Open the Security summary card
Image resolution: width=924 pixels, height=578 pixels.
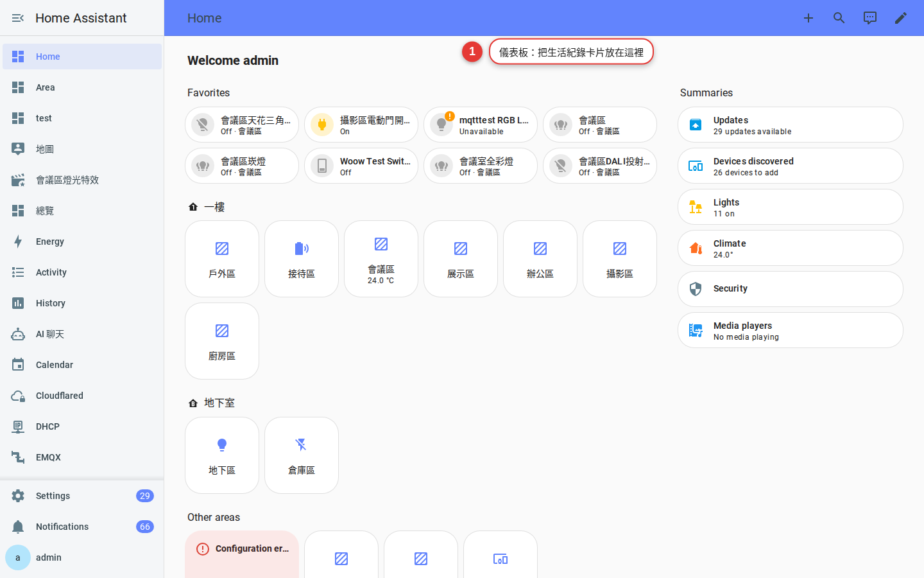[x=791, y=289]
